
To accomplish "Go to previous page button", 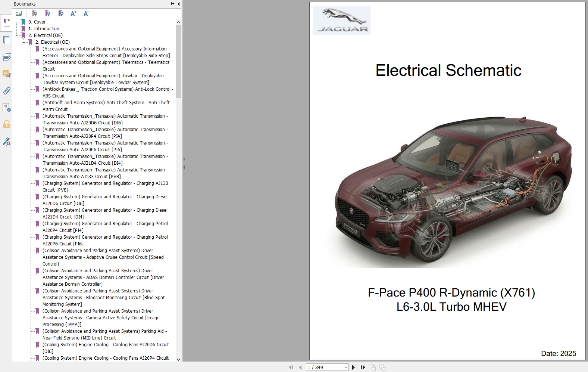I will 300,367.
